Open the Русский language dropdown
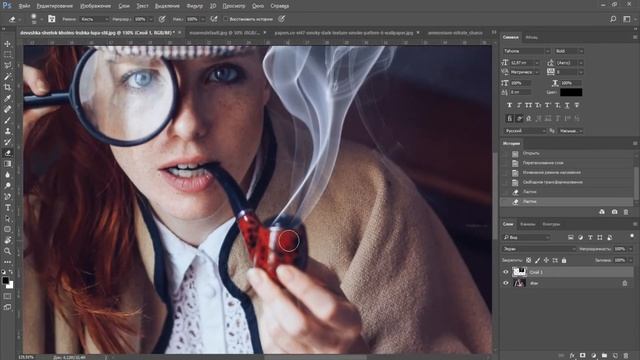This screenshot has height=360, width=640. (x=525, y=131)
